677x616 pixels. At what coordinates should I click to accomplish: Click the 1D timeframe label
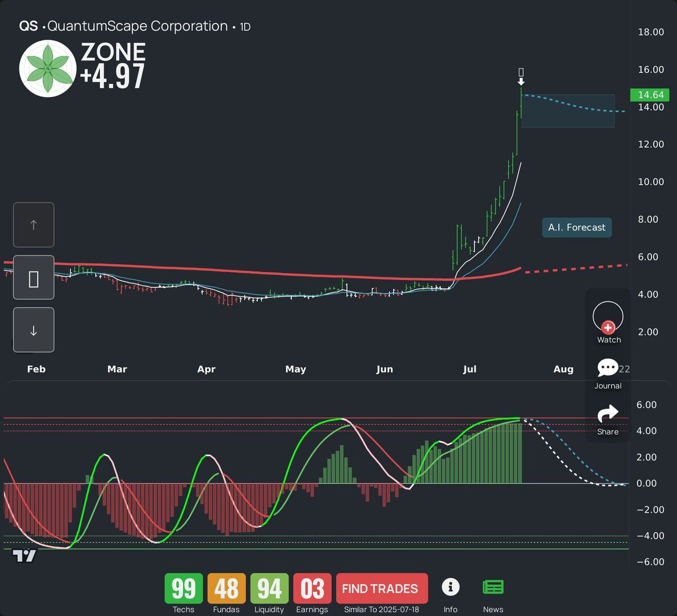245,27
